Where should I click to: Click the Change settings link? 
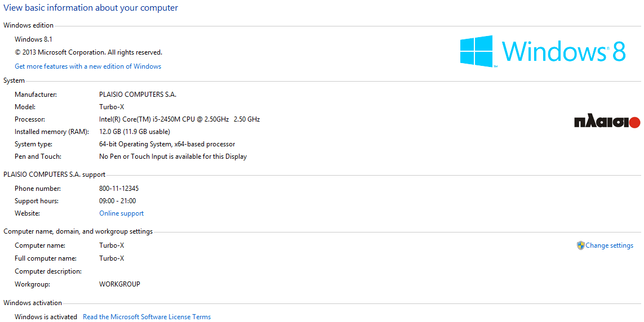[609, 245]
